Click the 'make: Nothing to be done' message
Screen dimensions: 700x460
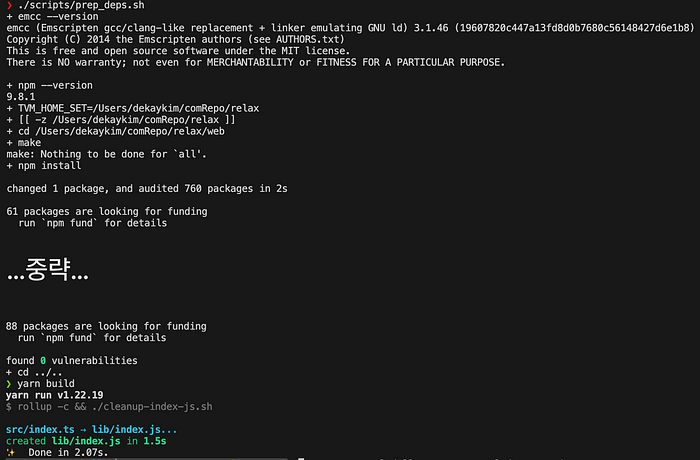pyautogui.click(x=107, y=154)
